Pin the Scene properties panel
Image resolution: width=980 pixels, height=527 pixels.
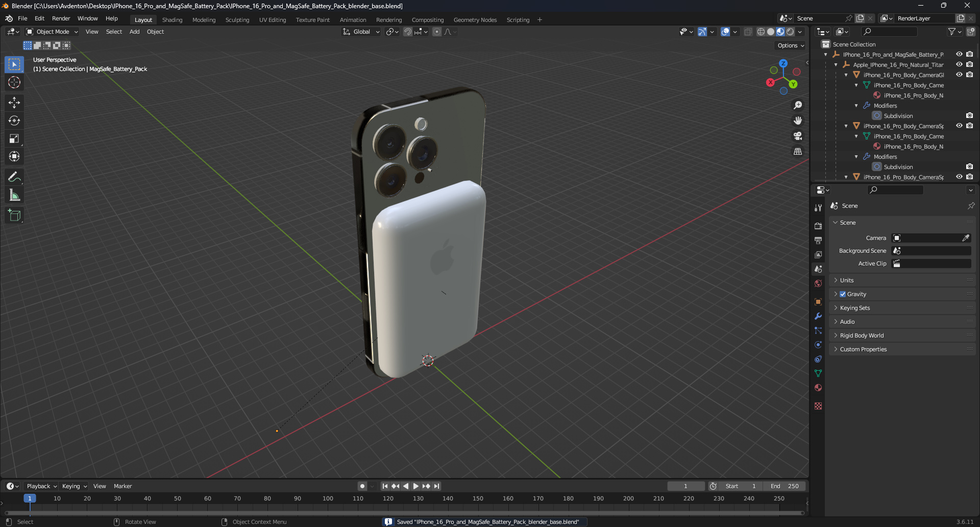tap(971, 206)
